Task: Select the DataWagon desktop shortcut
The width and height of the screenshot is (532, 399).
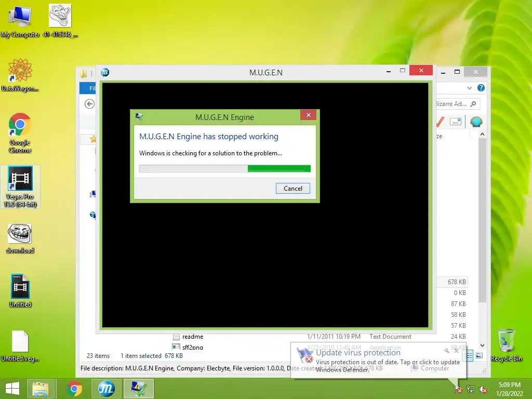Action: 20,75
